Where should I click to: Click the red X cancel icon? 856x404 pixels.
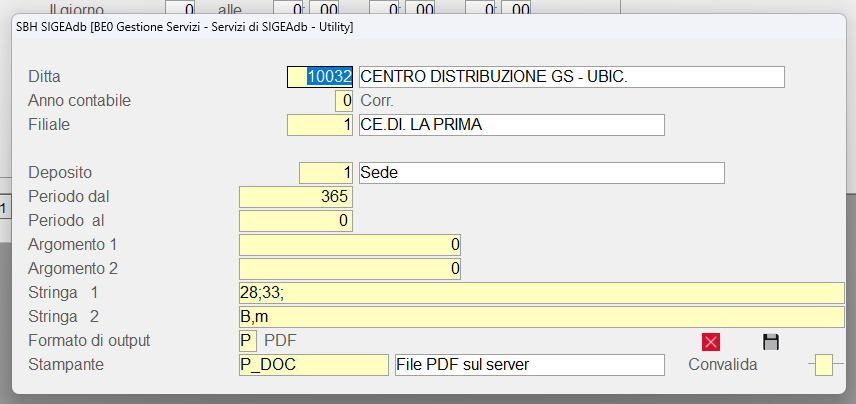(x=711, y=342)
